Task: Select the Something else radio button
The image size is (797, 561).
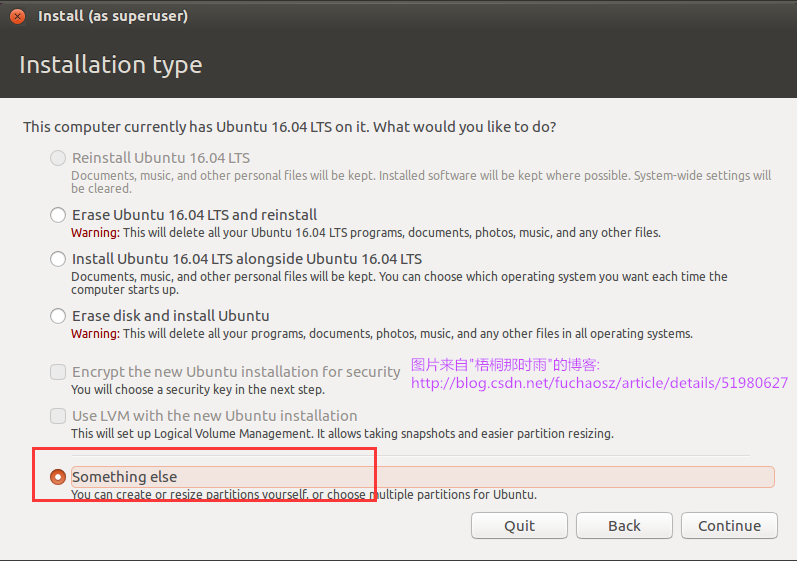Action: tap(58, 477)
